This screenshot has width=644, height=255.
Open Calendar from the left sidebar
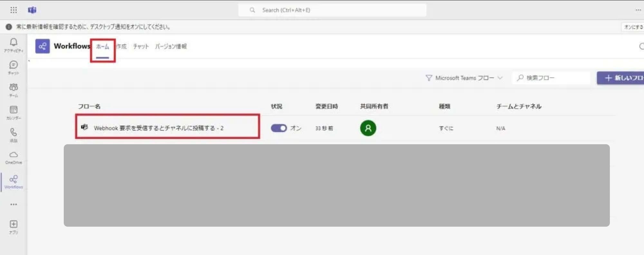coord(14,112)
